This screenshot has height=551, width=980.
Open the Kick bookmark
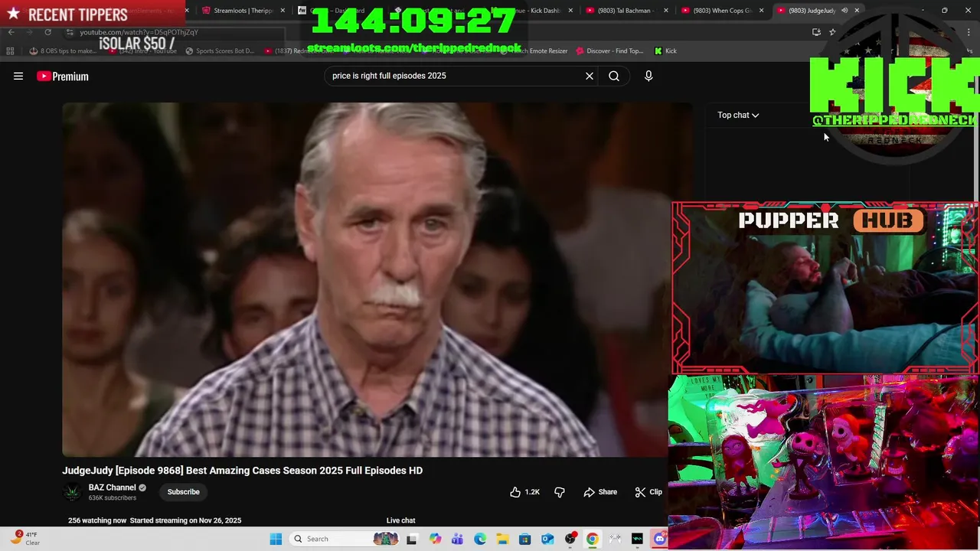pos(665,51)
